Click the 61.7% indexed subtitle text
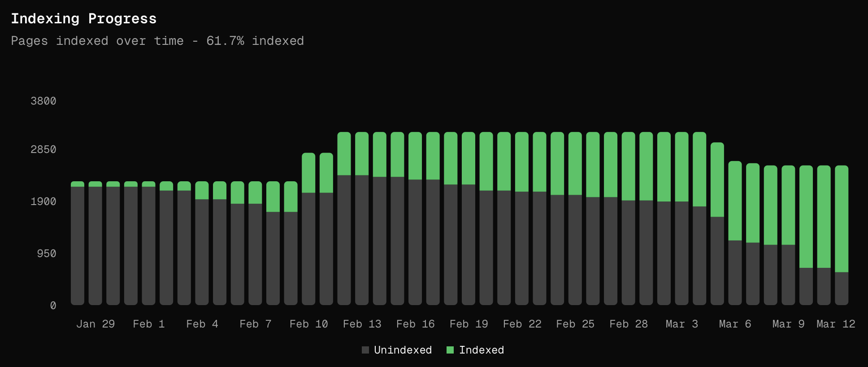The height and width of the screenshot is (367, 868). 255,41
